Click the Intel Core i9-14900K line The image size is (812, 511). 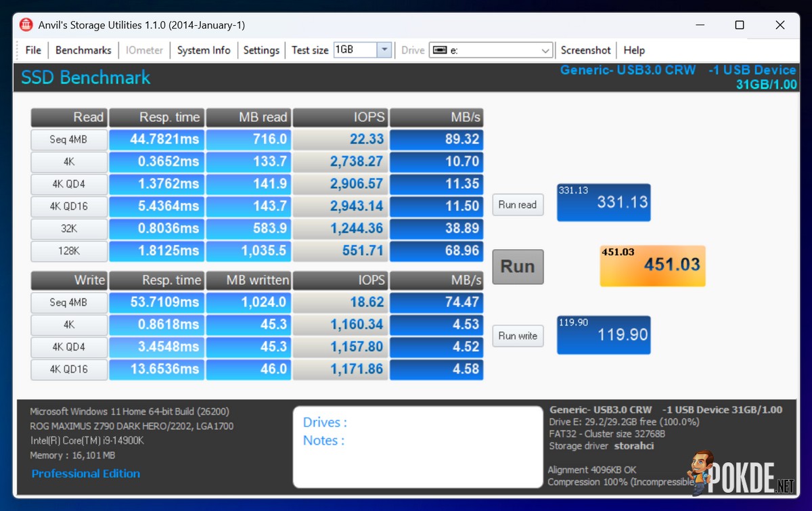click(87, 441)
